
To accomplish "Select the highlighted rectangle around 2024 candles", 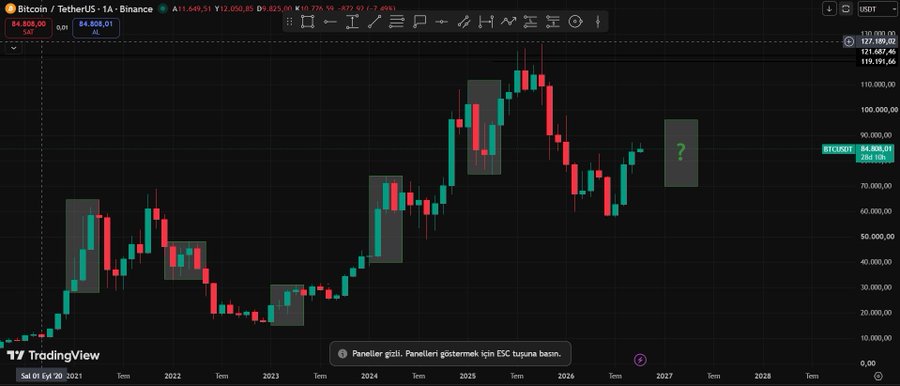I will coord(385,219).
